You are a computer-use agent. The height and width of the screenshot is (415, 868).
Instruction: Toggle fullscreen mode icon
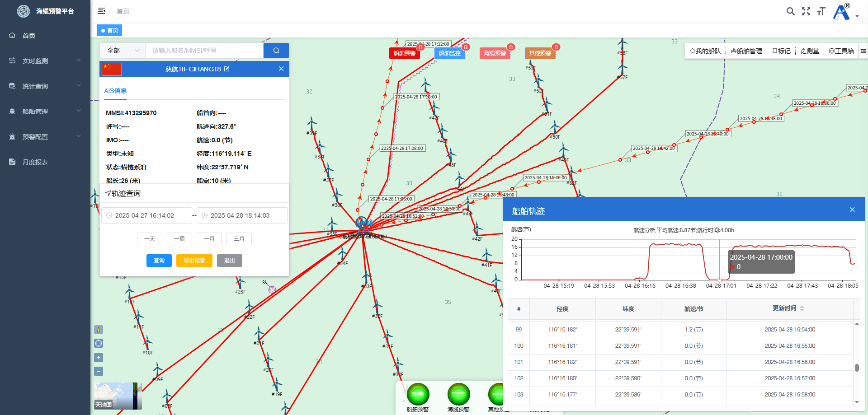806,11
